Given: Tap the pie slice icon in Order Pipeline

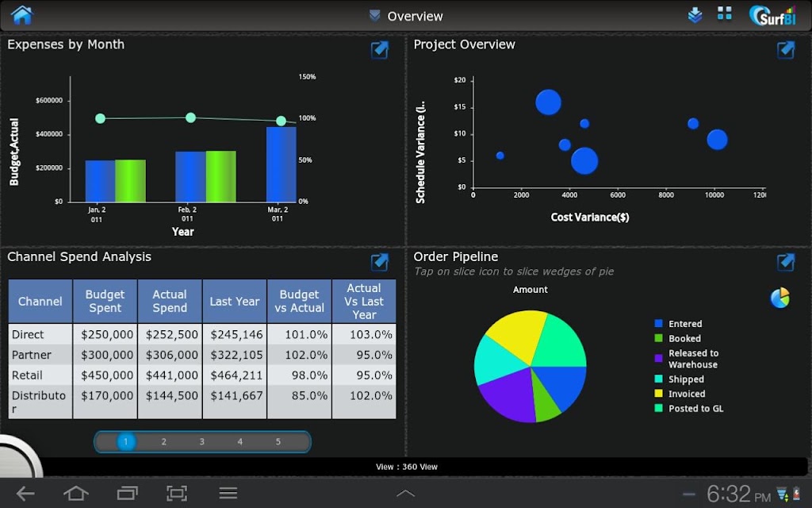Looking at the screenshot, I should click(x=780, y=298).
